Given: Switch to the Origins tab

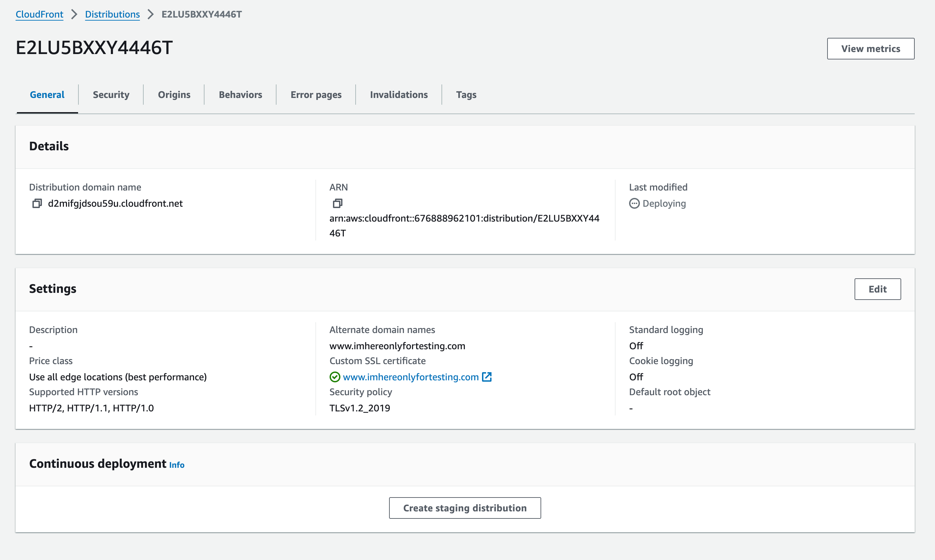Looking at the screenshot, I should point(174,95).
